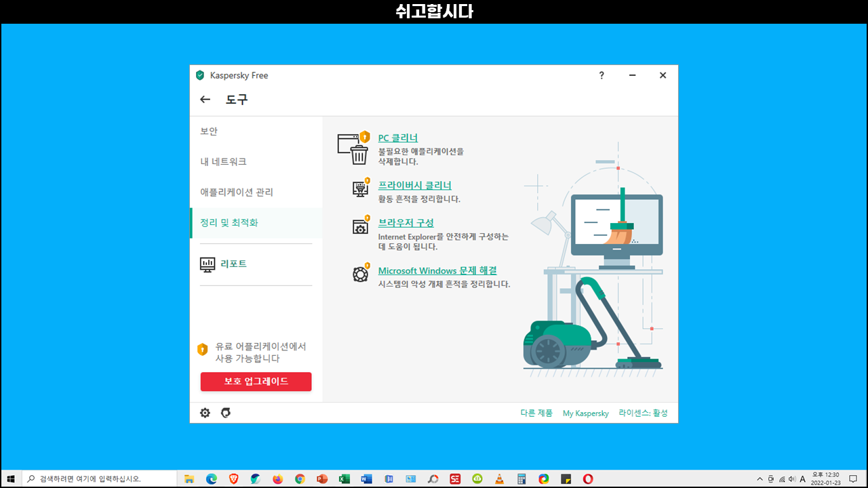The image size is (868, 488).
Task: Click the 브라우저 구성 icon
Action: 360,225
